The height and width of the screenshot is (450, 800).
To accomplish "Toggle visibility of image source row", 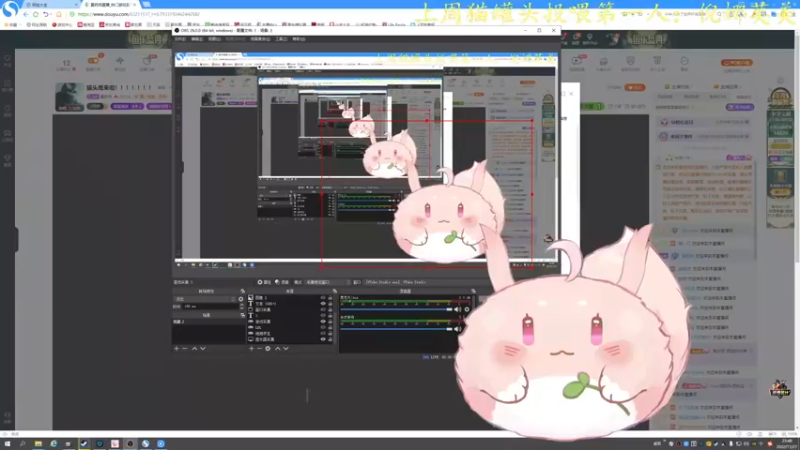I will 323,297.
